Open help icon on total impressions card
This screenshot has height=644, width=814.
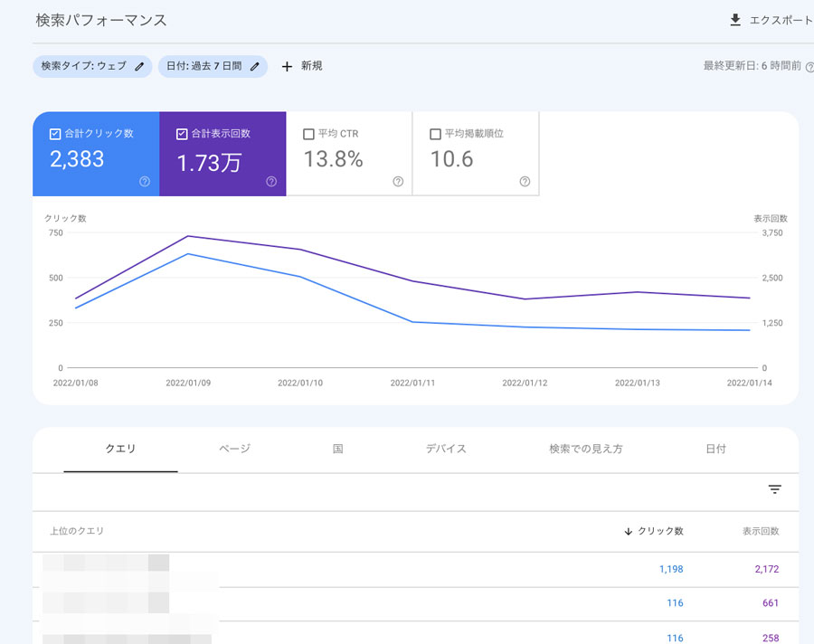271,181
